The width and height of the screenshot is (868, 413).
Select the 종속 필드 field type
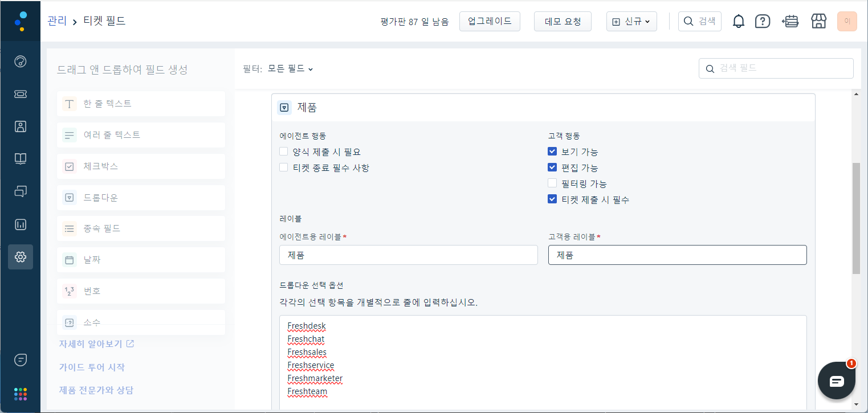tap(141, 228)
